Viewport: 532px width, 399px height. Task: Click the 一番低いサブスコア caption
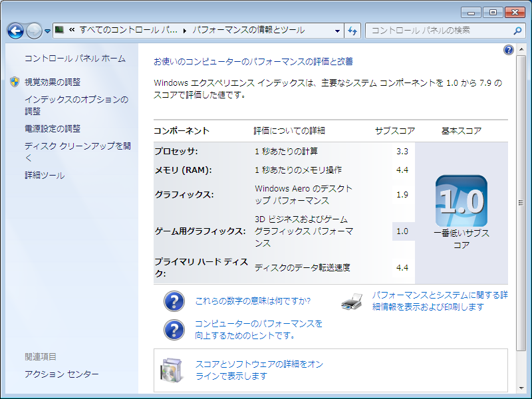(462, 239)
